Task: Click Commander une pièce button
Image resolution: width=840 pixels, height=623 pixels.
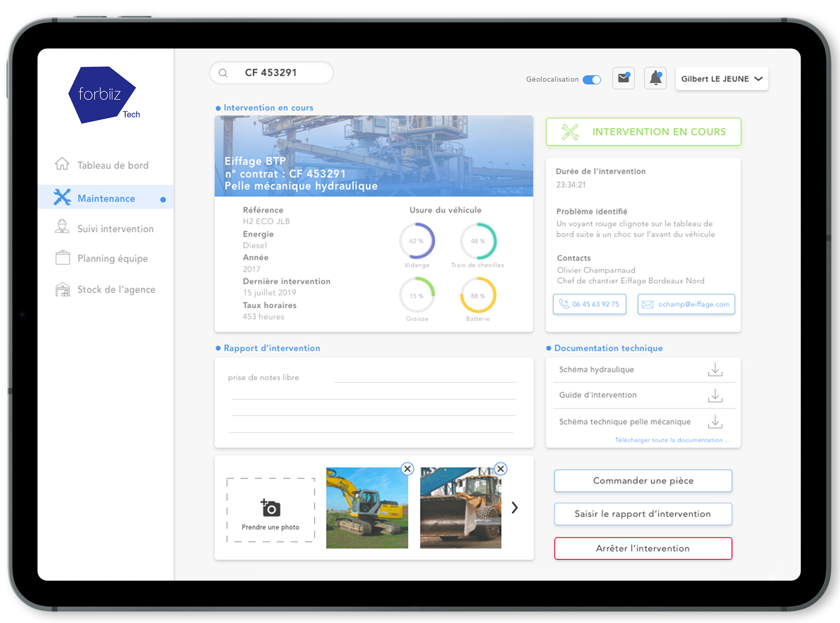Action: pos(643,481)
